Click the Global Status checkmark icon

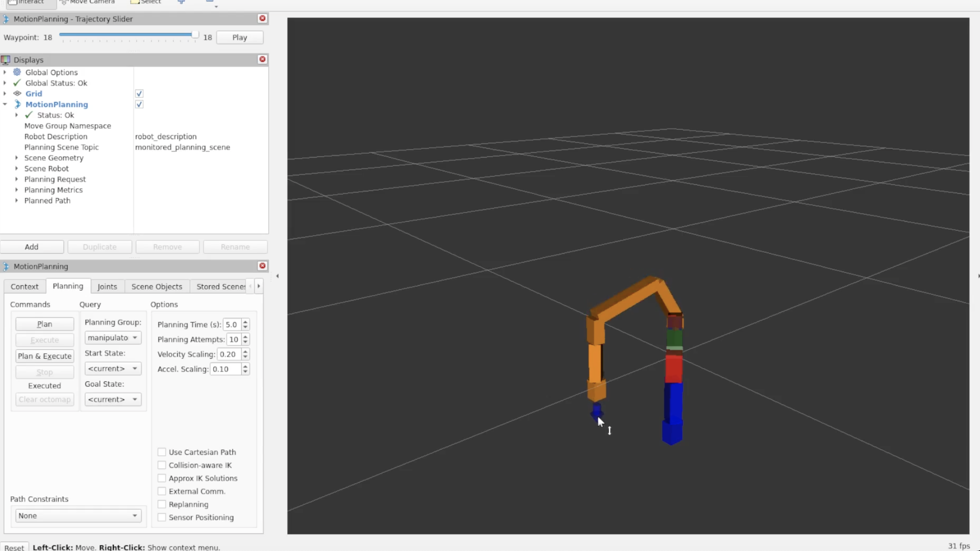pos(17,83)
